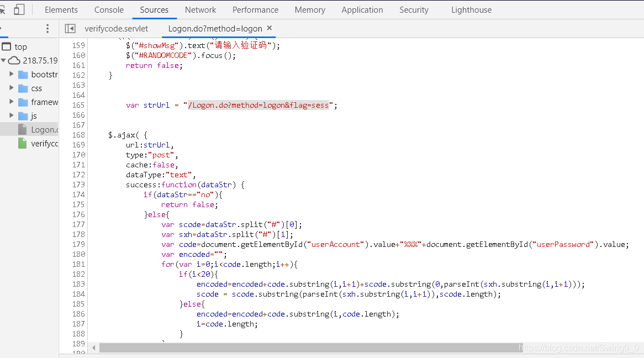Open the Security tab
The width and height of the screenshot is (644, 358).
pyautogui.click(x=414, y=10)
